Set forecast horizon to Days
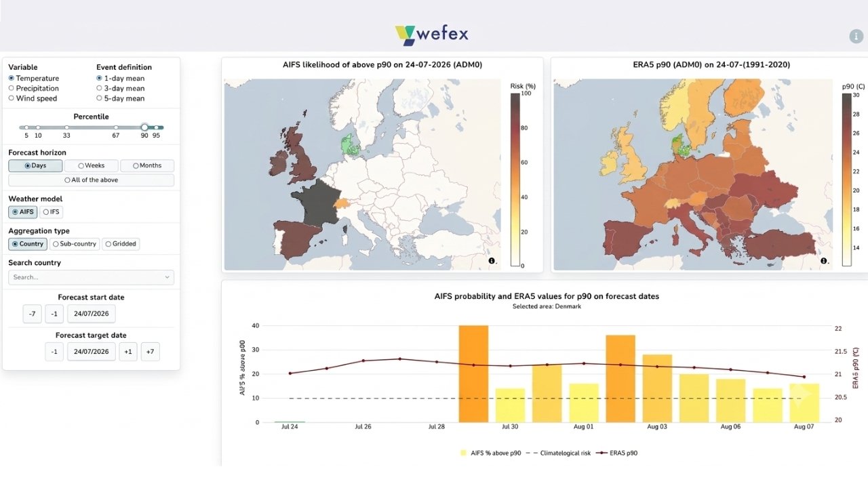The height and width of the screenshot is (488, 868). coord(35,165)
